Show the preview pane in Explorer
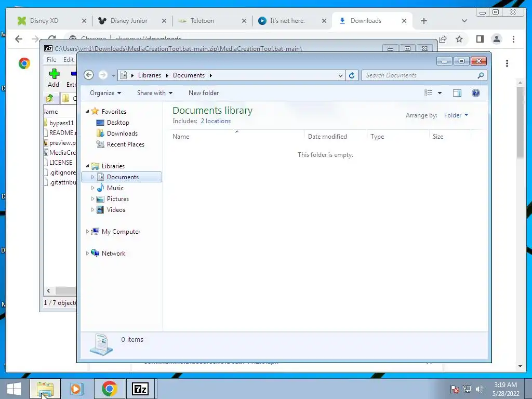 457,93
